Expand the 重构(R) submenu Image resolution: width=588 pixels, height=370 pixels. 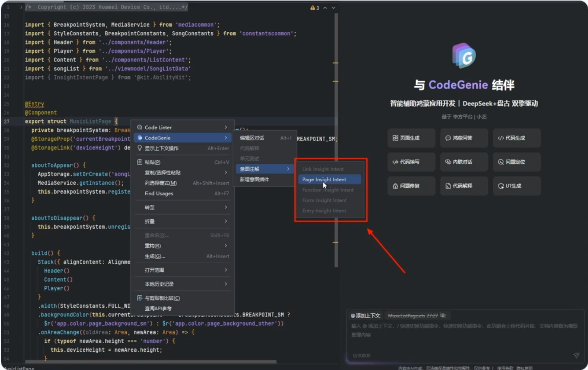tap(183, 246)
